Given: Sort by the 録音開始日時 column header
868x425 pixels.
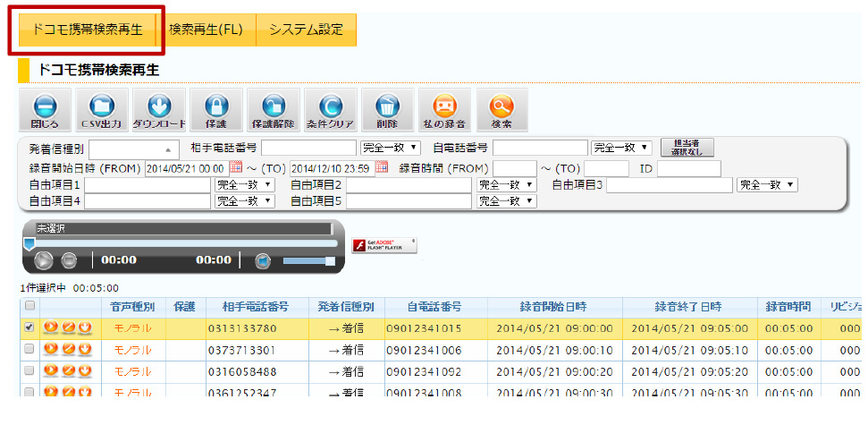Looking at the screenshot, I should (x=553, y=306).
